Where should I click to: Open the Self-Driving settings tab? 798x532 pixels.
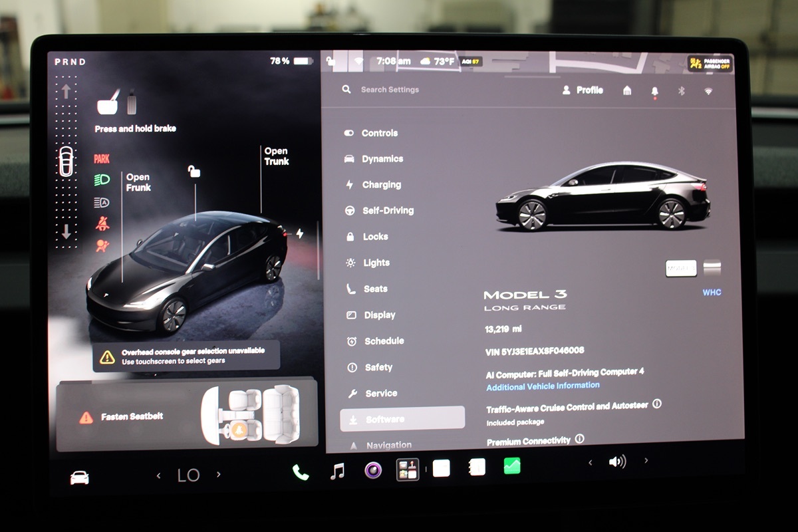(379, 211)
